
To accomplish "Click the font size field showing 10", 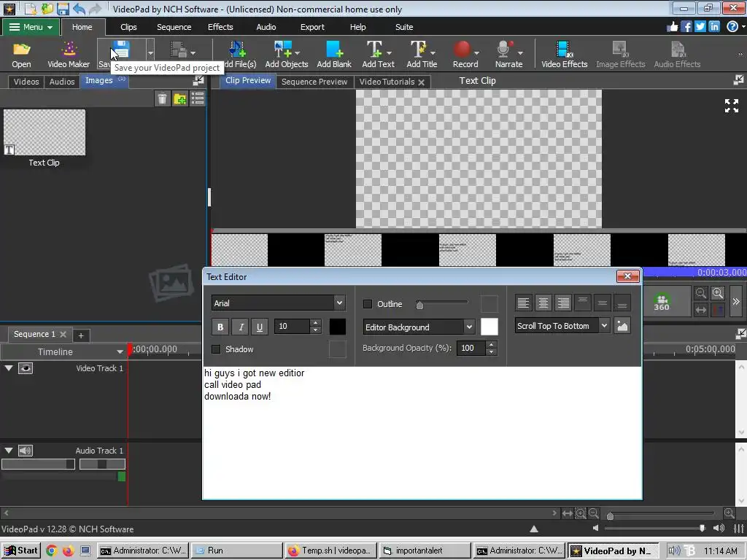I will coord(292,326).
